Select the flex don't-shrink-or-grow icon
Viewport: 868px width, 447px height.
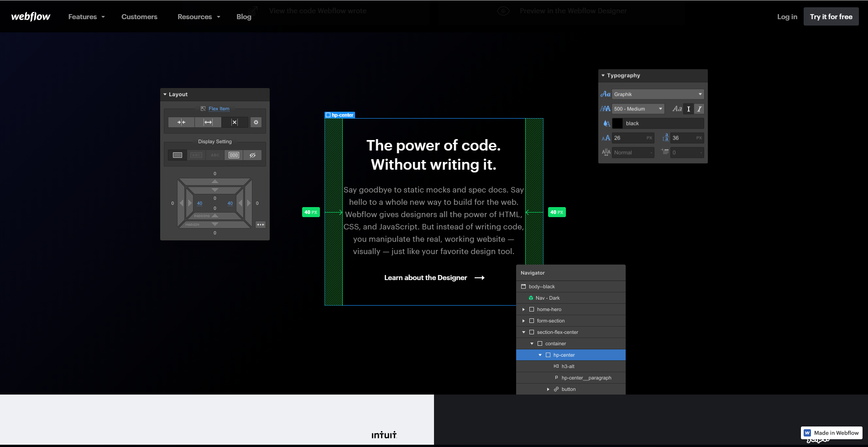[235, 122]
